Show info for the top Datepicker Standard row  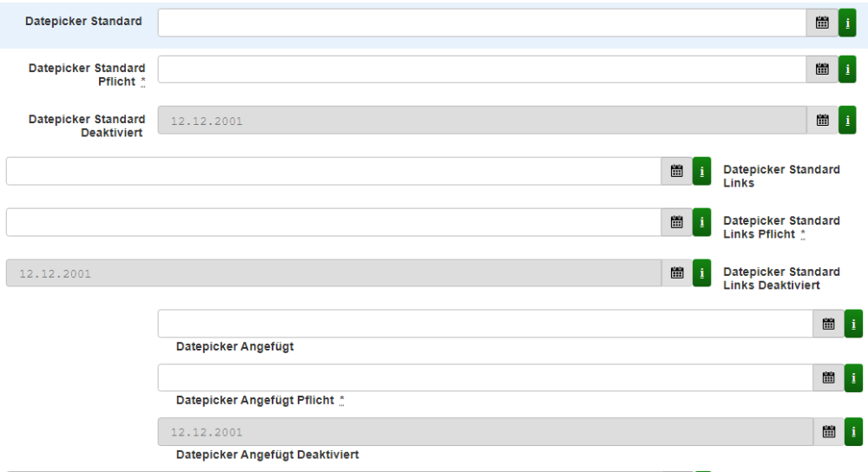pyautogui.click(x=847, y=23)
